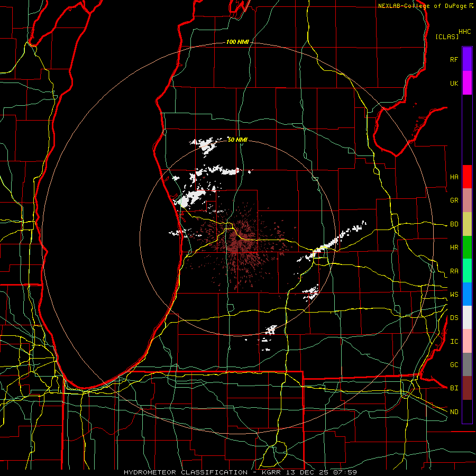The height and width of the screenshot is (476, 476).
Task: Click the HA legend label
Action: pos(454,177)
